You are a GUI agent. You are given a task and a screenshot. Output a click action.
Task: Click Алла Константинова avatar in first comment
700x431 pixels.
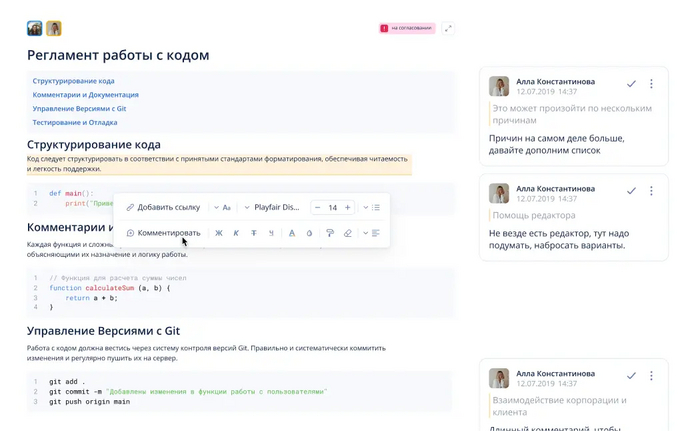point(499,86)
